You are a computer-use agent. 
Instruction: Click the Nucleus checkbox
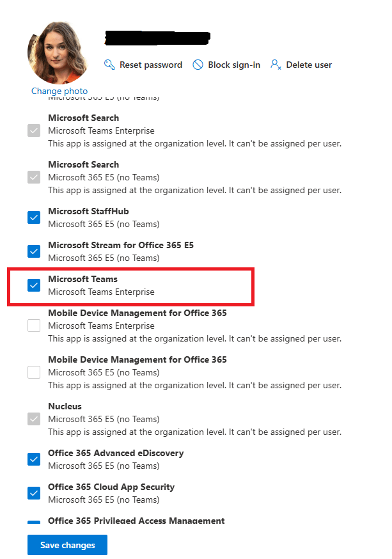34,419
